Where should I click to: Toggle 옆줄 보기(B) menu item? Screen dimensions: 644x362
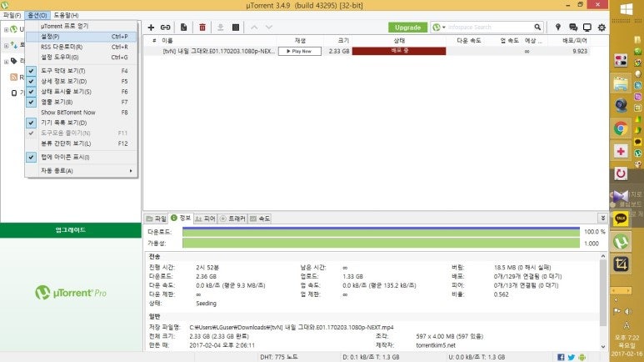82,102
